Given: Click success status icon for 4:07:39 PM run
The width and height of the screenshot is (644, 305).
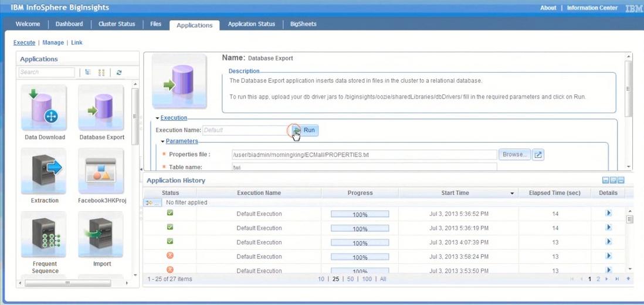Looking at the screenshot, I should click(x=170, y=242).
